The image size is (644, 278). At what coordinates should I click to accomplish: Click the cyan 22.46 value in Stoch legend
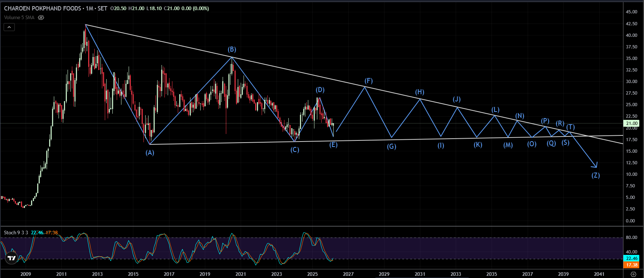pyautogui.click(x=37, y=233)
